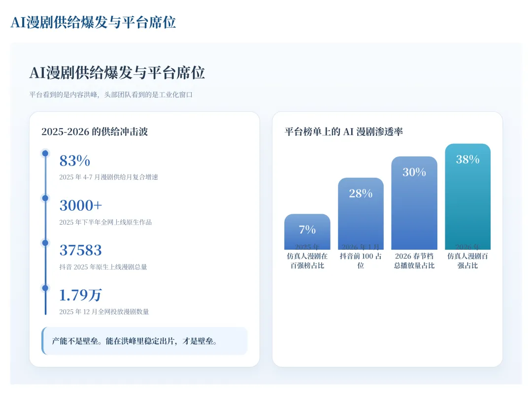Image resolution: width=532 pixels, height=395 pixels.
Task: Select caption 2025 年下半年全网上线原生作品
Action: [x=105, y=222]
